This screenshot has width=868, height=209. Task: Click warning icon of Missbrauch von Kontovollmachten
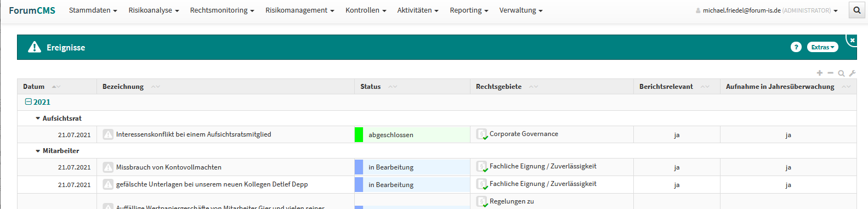coord(108,167)
